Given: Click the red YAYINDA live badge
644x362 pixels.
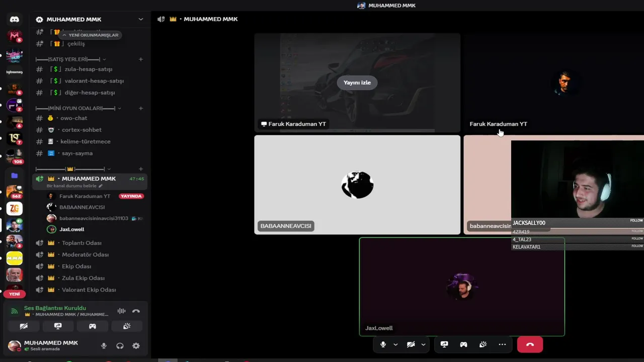Looking at the screenshot, I should (131, 196).
